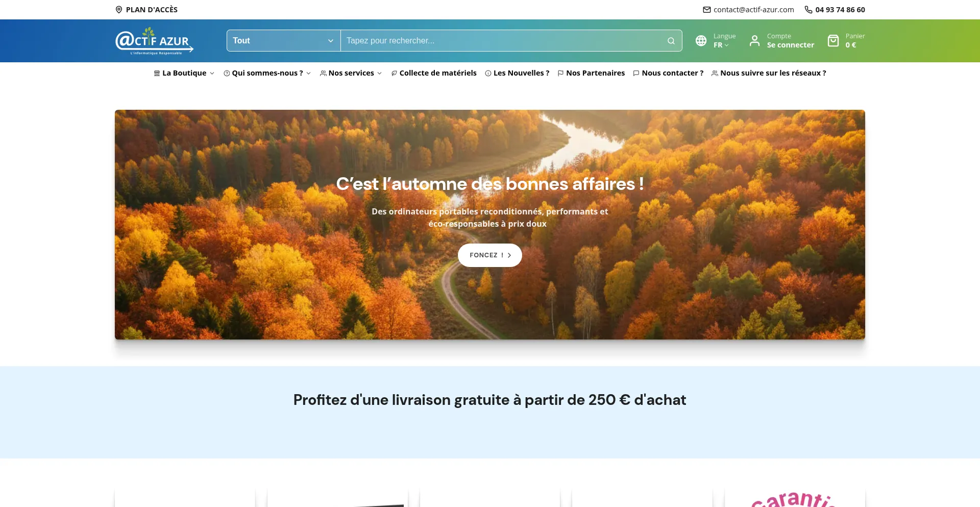Expand Qui sommes-nous menu
This screenshot has width=980, height=507.
267,73
